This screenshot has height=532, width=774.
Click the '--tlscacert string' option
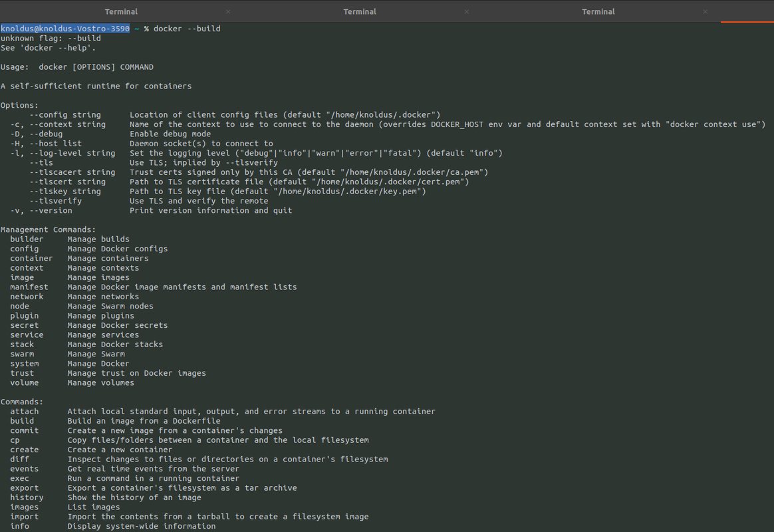tap(72, 172)
